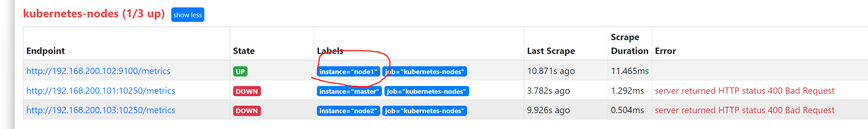The height and width of the screenshot is (129, 868).
Task: Select the instance="master" label badge
Action: pyautogui.click(x=349, y=91)
